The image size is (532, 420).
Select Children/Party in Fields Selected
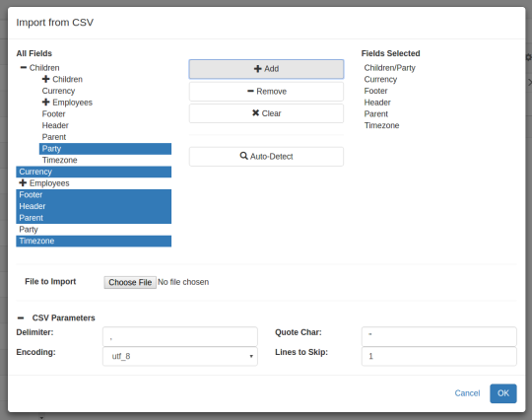coord(389,68)
